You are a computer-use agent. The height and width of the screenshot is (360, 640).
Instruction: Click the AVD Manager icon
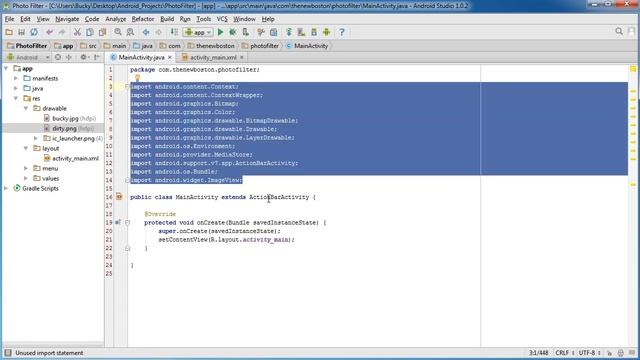(x=301, y=32)
